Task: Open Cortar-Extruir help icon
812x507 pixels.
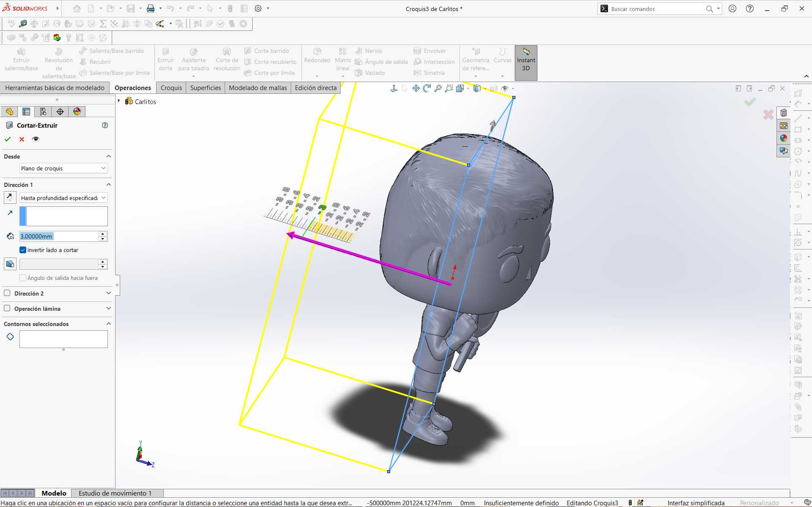Action: 105,125
